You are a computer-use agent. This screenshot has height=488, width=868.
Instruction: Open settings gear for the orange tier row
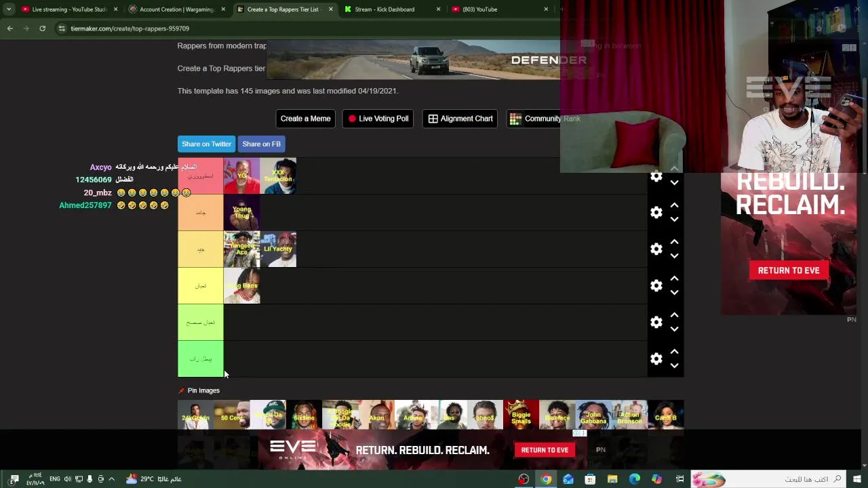point(656,213)
